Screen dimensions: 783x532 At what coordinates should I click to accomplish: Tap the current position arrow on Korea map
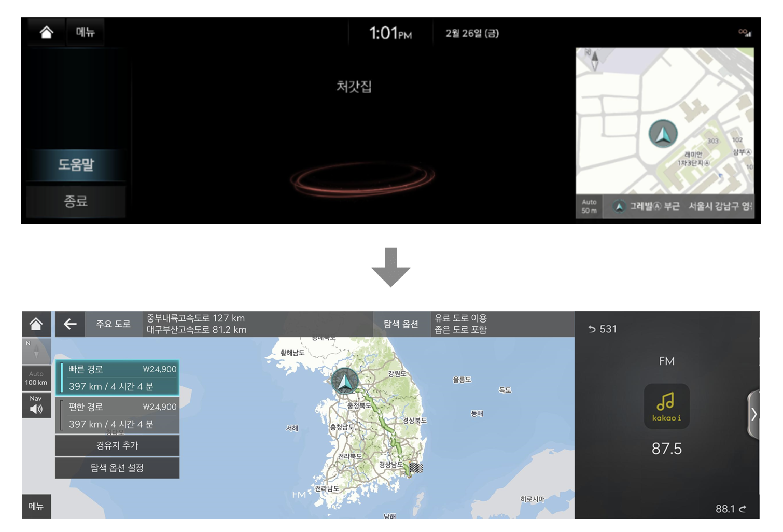345,382
